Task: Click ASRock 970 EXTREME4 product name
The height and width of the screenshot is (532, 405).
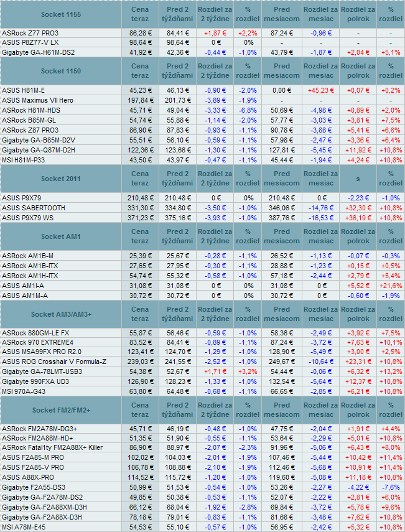Action: (x=37, y=342)
